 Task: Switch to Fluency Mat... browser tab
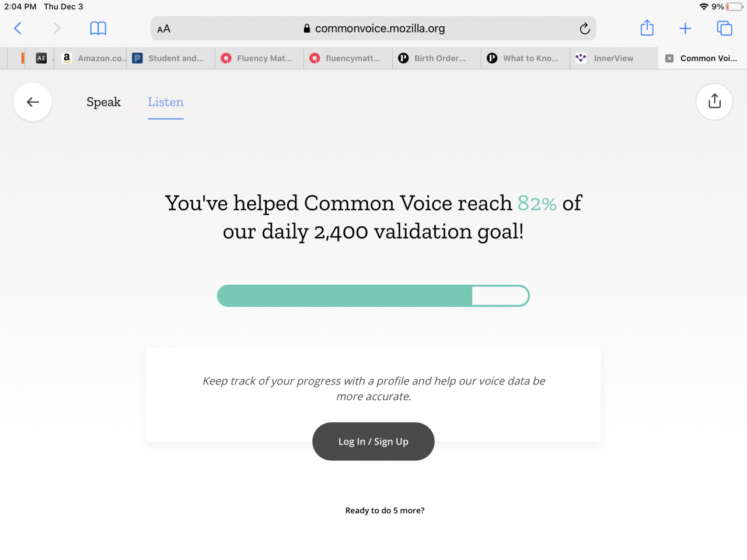click(260, 58)
